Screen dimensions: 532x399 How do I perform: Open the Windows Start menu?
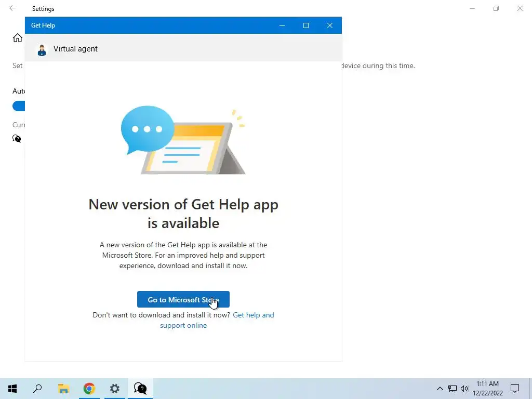point(12,389)
